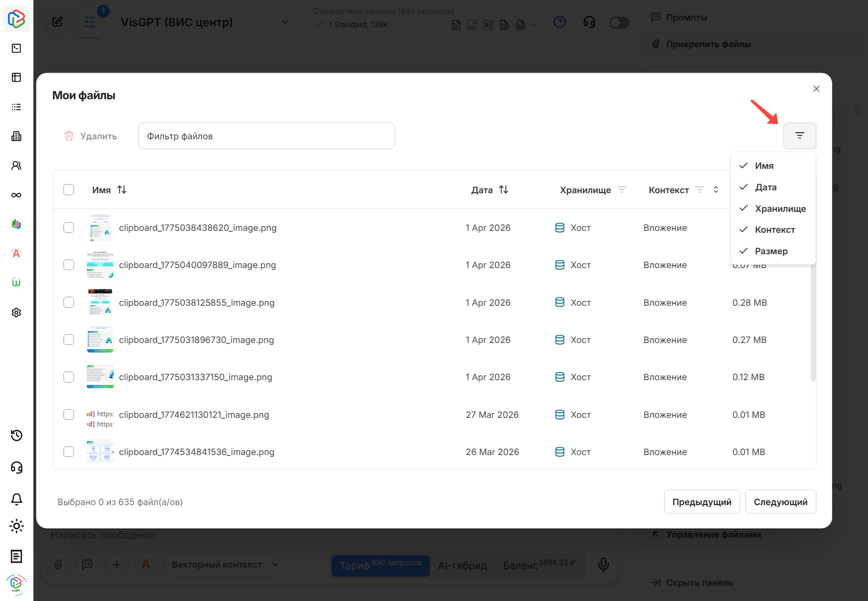Click the Предыдущий page button
This screenshot has height=601, width=868.
[x=701, y=502]
